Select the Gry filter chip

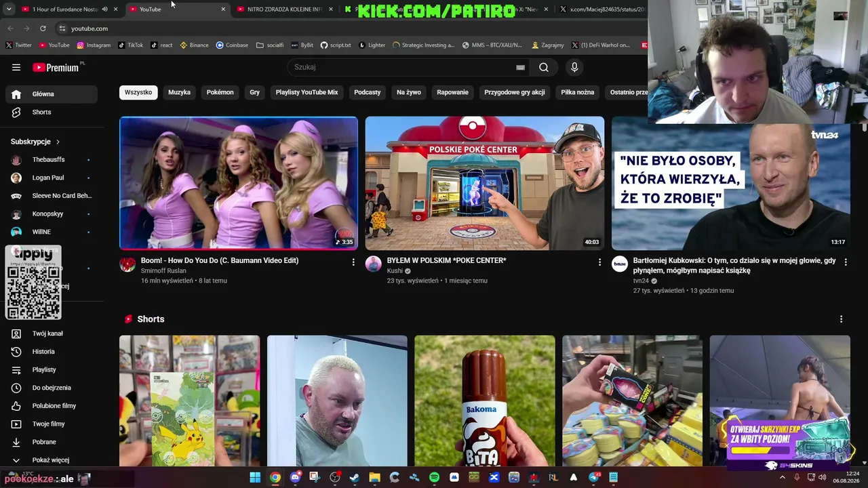coord(255,92)
